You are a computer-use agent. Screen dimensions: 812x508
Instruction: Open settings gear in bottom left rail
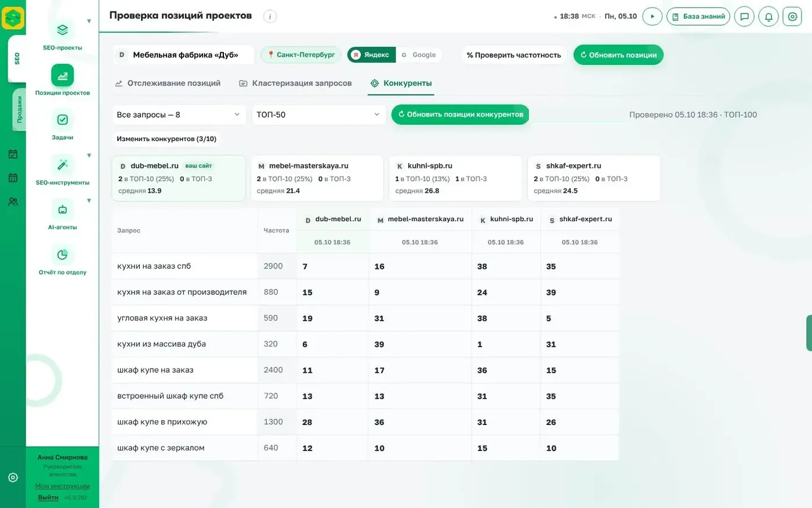[13, 477]
